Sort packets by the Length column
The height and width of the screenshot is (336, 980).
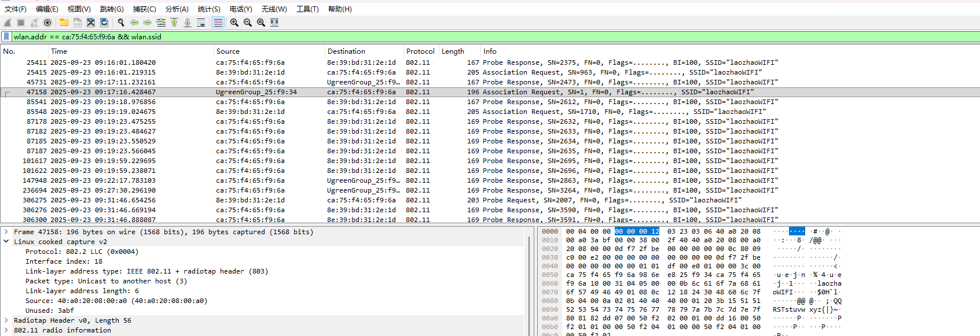tap(460, 51)
